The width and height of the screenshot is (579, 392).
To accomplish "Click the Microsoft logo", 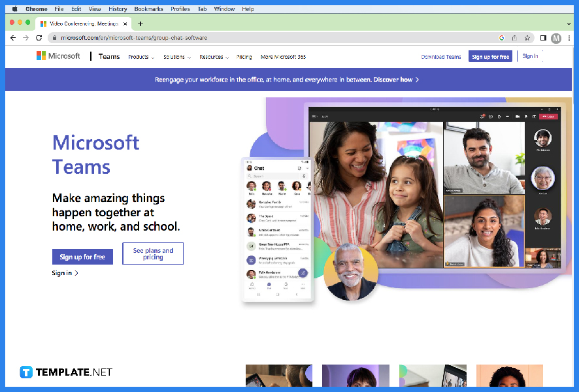I will click(x=59, y=56).
